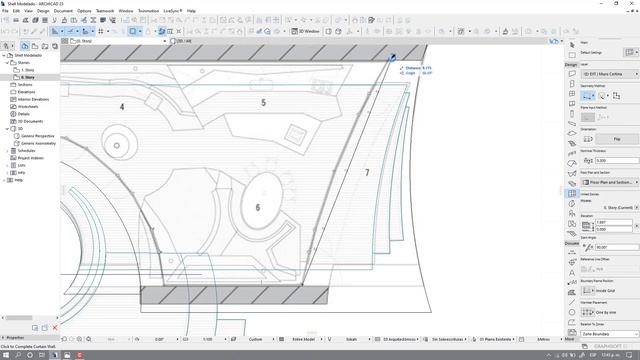Click Nominal Thickness input field
This screenshot has width=640, height=360.
tap(617, 161)
